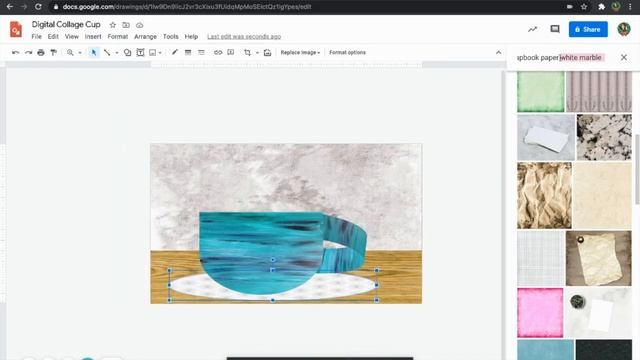Star the Digital Collage Cup document
Image resolution: width=640 pixels, height=360 pixels.
point(113,25)
